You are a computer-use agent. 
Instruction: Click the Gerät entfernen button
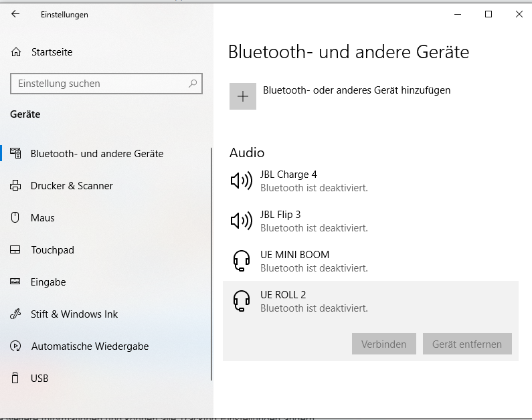tap(467, 344)
